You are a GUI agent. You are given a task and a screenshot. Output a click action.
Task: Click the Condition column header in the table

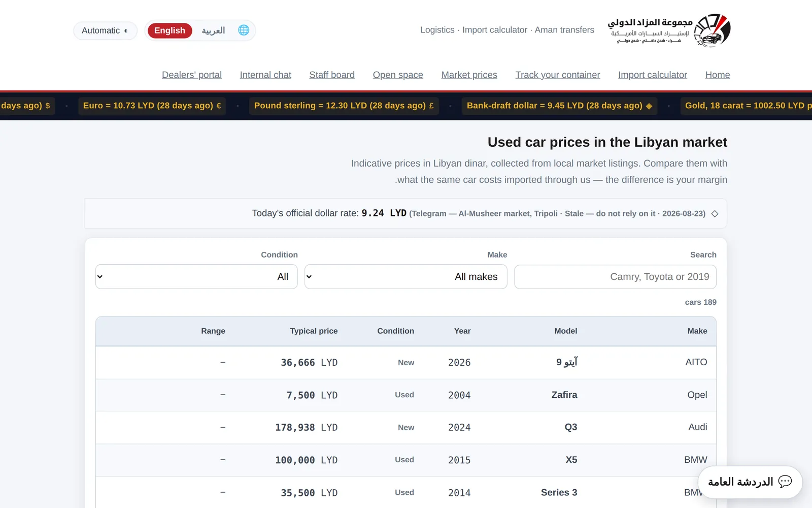395,331
